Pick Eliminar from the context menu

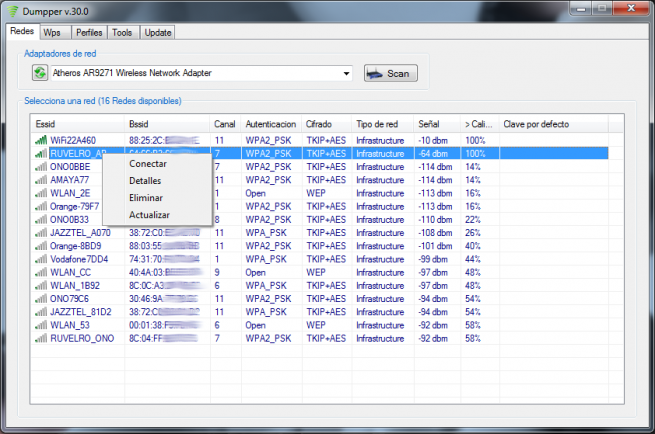point(145,198)
